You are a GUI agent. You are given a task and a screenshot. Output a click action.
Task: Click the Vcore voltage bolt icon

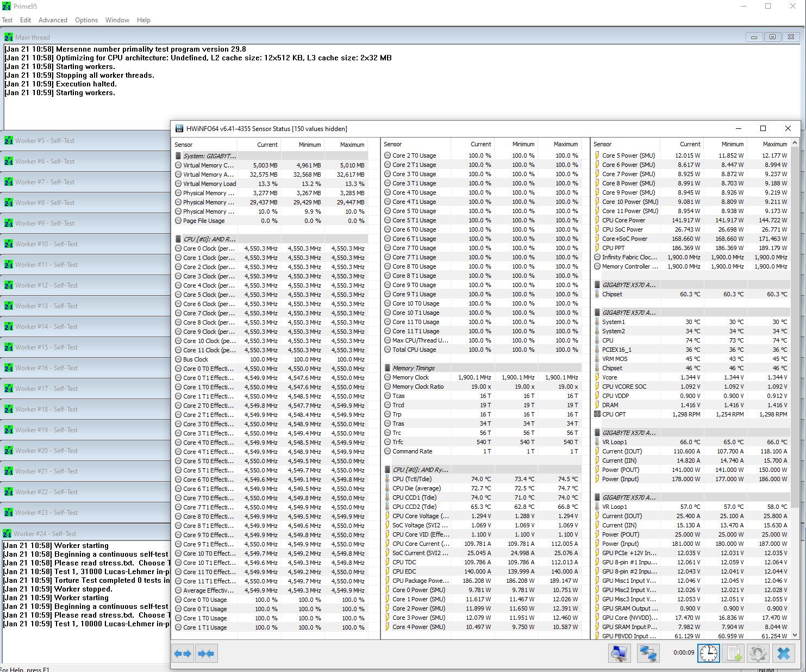pyautogui.click(x=597, y=377)
